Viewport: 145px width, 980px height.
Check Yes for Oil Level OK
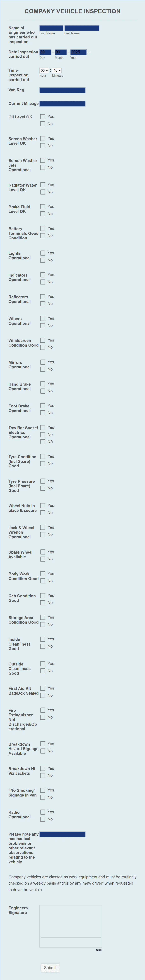43,117
